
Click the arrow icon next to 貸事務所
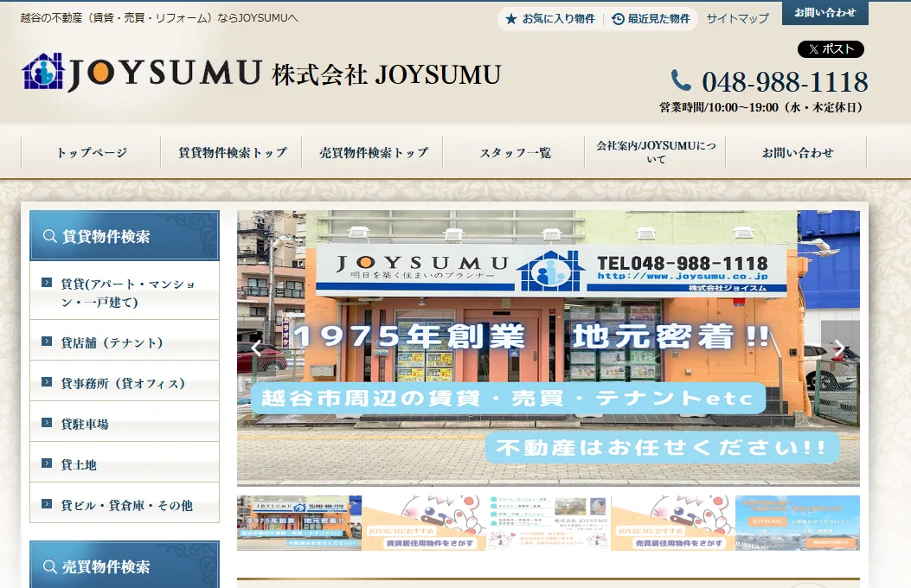coord(47,382)
